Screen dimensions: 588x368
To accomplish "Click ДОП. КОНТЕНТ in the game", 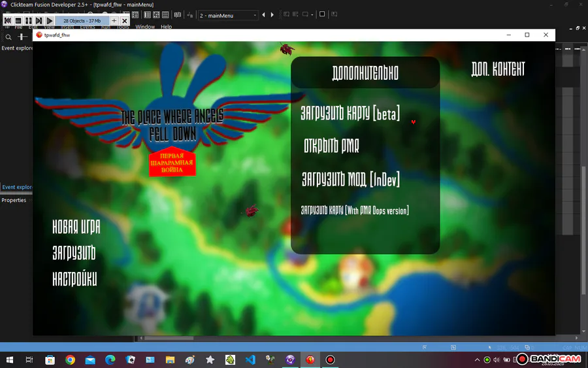I will pos(498,69).
